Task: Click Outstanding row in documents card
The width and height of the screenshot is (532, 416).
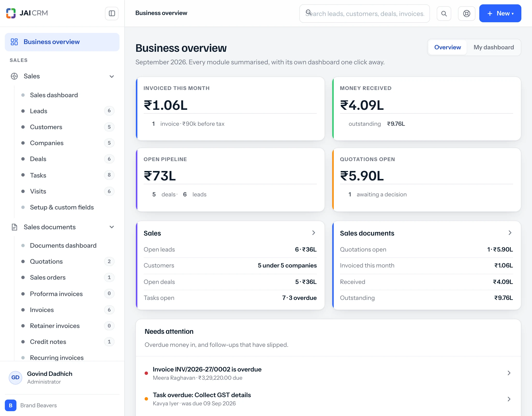Action: click(x=427, y=298)
